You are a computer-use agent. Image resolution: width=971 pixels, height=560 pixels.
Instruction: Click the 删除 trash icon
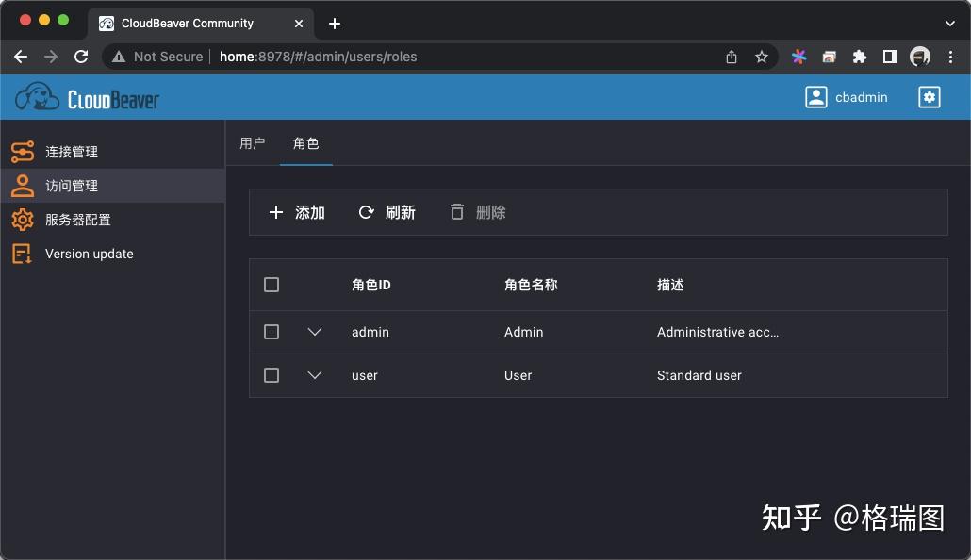point(459,212)
